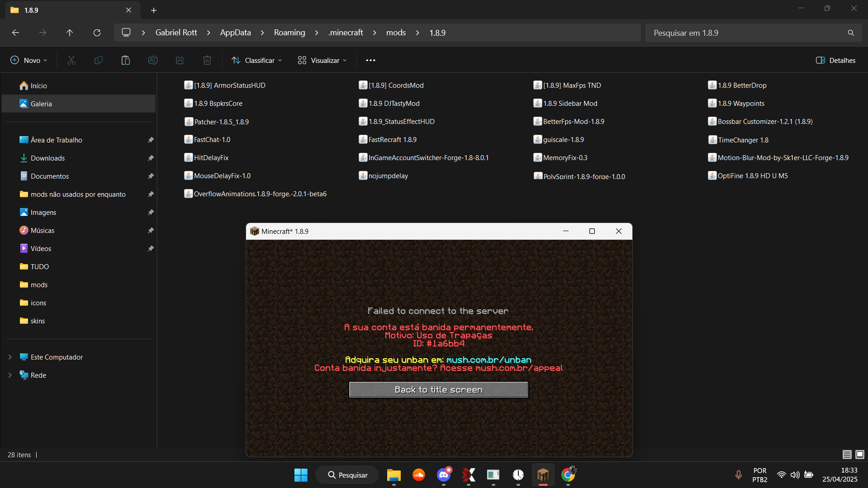Click the Cut scissors icon
This screenshot has width=868, height=488.
coord(71,60)
